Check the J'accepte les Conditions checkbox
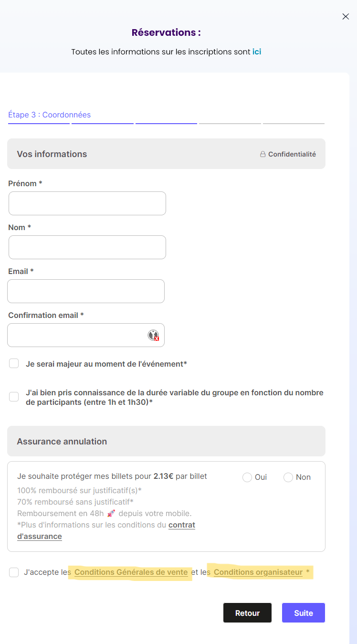 pos(14,572)
